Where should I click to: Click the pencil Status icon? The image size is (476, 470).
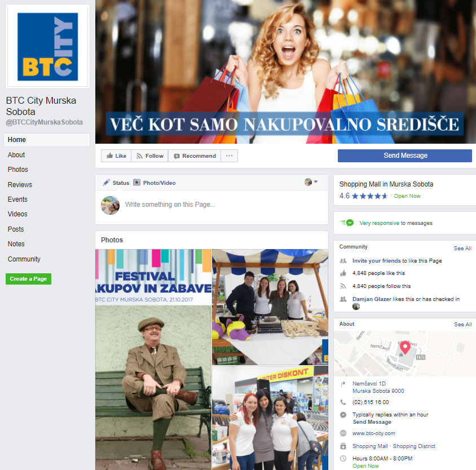106,183
